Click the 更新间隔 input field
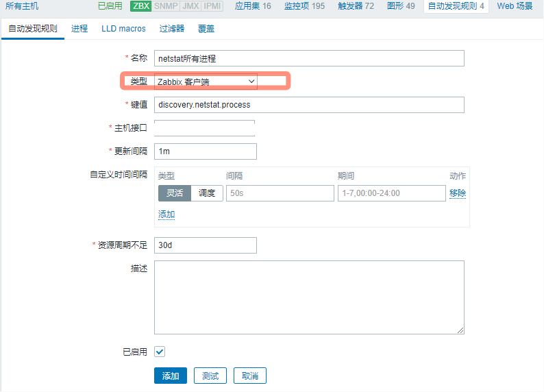This screenshot has height=392, width=544. point(206,151)
